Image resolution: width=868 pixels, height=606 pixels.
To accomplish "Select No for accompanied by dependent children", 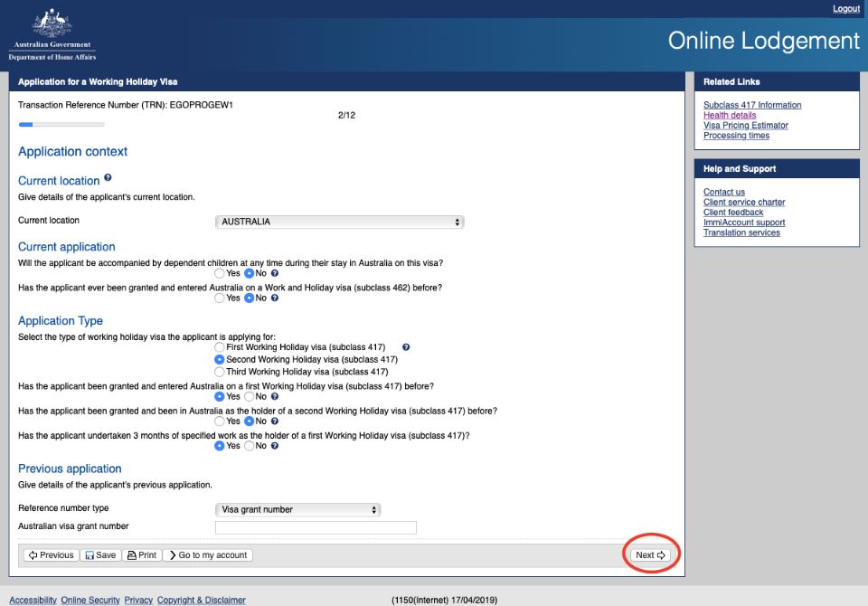I will pos(250,273).
